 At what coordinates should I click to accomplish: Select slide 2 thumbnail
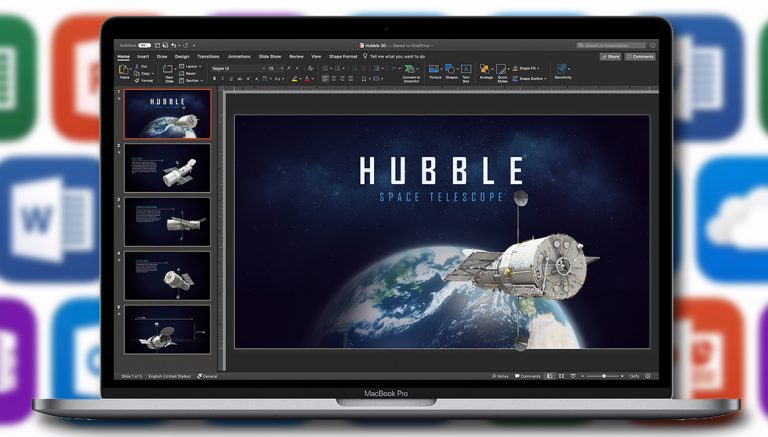tap(167, 168)
